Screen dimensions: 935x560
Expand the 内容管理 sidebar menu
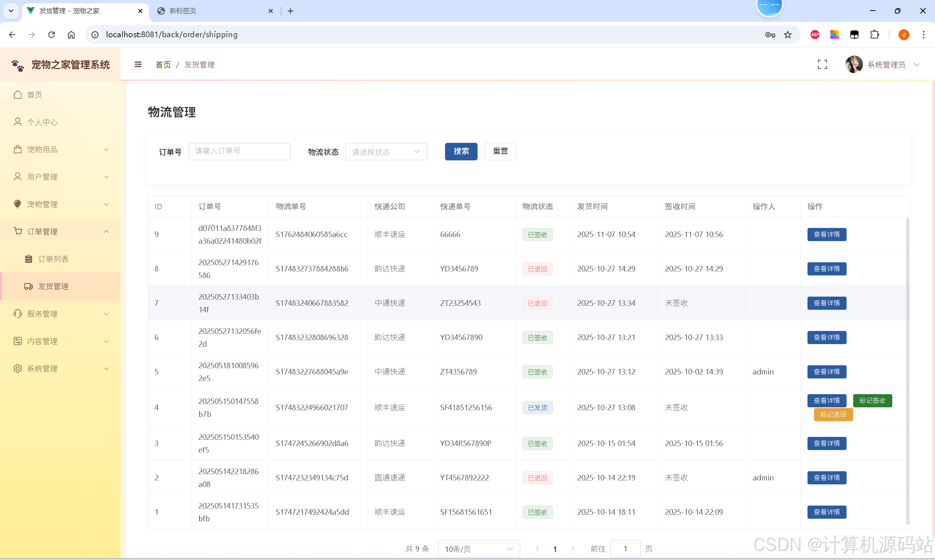point(60,341)
